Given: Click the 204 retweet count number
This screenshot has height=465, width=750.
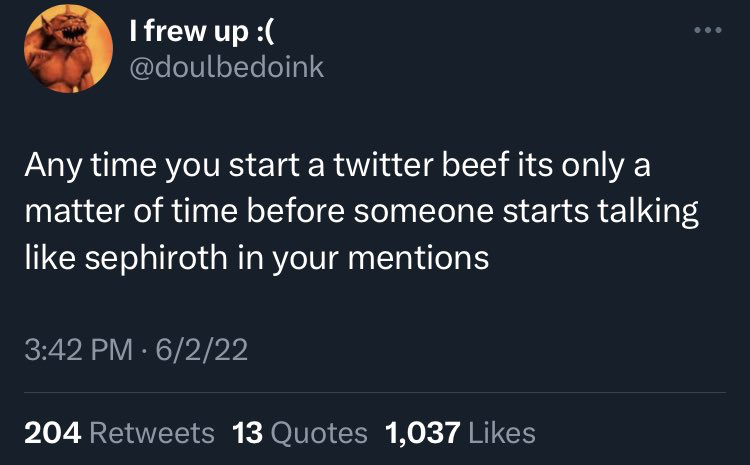Looking at the screenshot, I should [52, 432].
